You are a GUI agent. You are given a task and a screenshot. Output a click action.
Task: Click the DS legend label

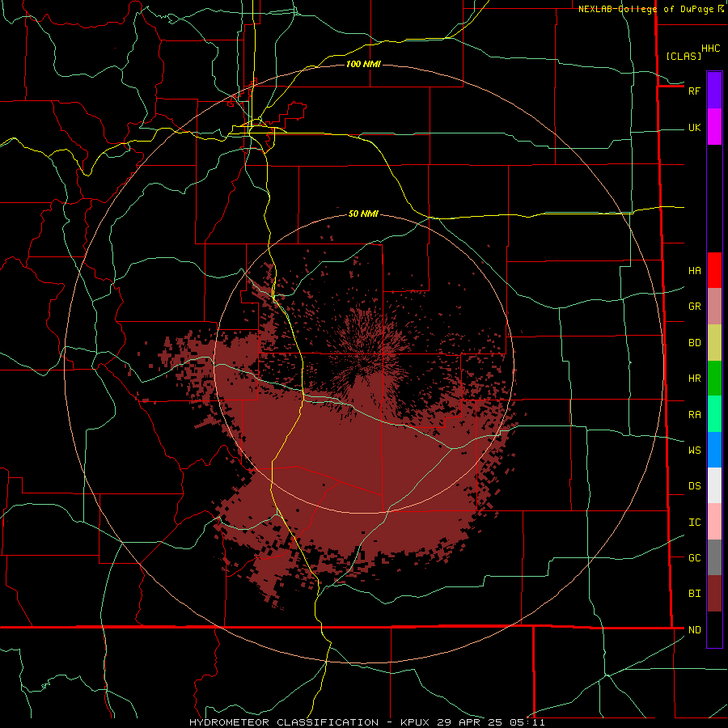pos(694,486)
